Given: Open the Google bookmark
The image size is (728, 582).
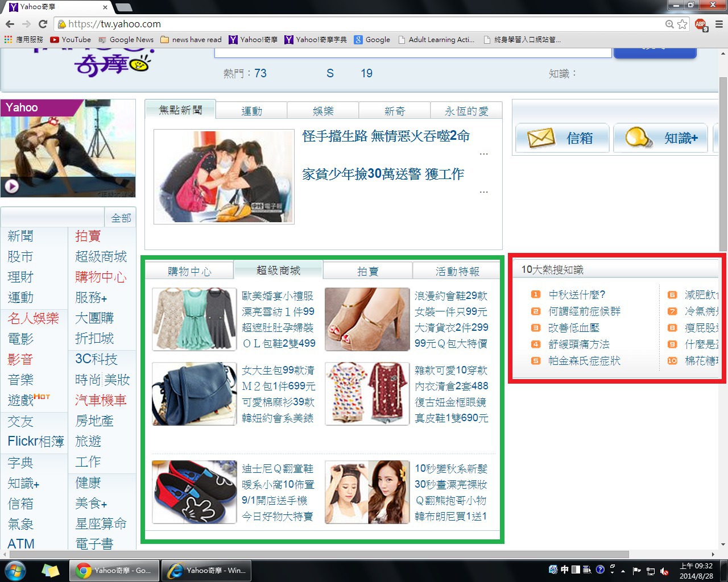Looking at the screenshot, I should (372, 39).
